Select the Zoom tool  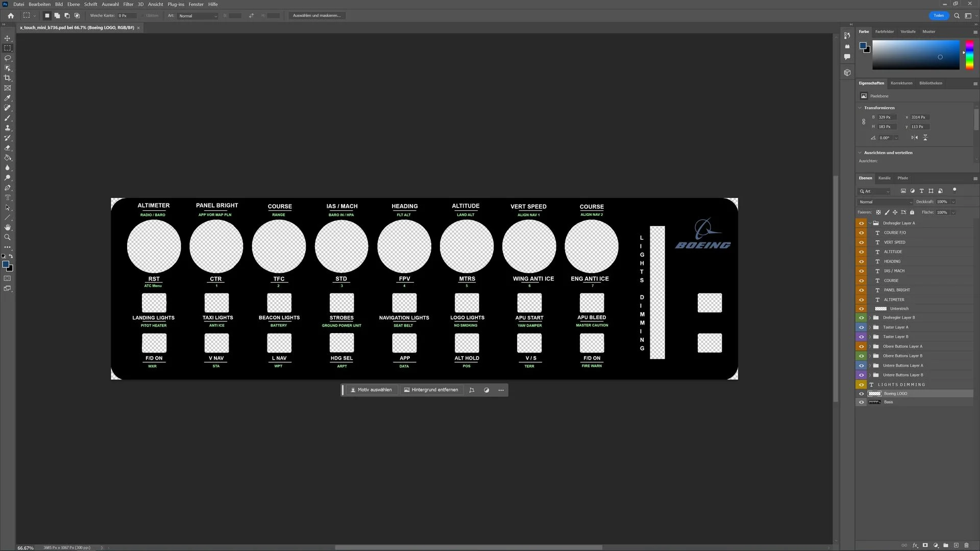[x=8, y=237]
